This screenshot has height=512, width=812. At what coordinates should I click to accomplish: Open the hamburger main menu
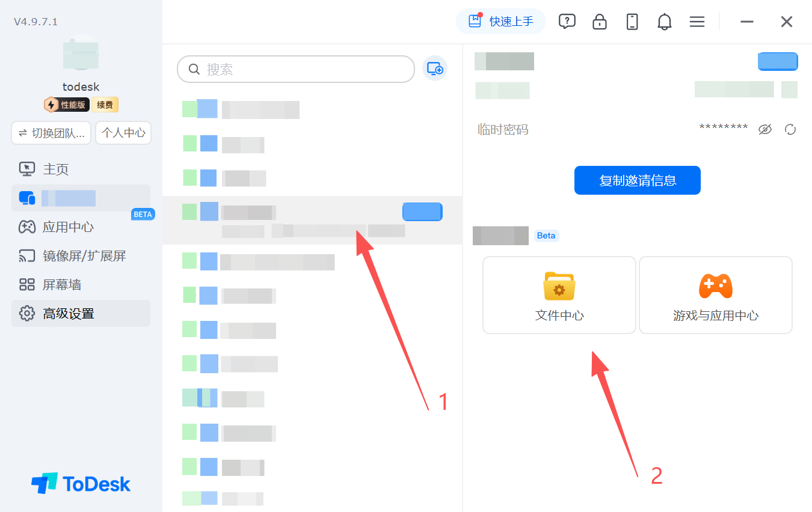coord(697,22)
